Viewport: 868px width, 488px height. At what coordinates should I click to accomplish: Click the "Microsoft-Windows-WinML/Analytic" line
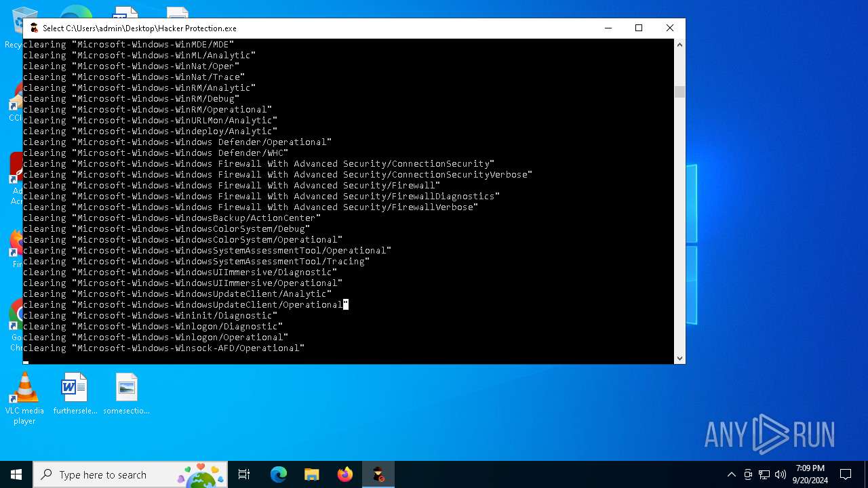click(x=140, y=56)
